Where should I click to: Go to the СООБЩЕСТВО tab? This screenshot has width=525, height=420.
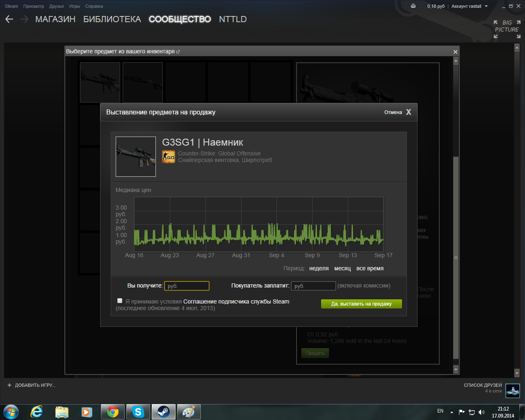click(x=180, y=19)
